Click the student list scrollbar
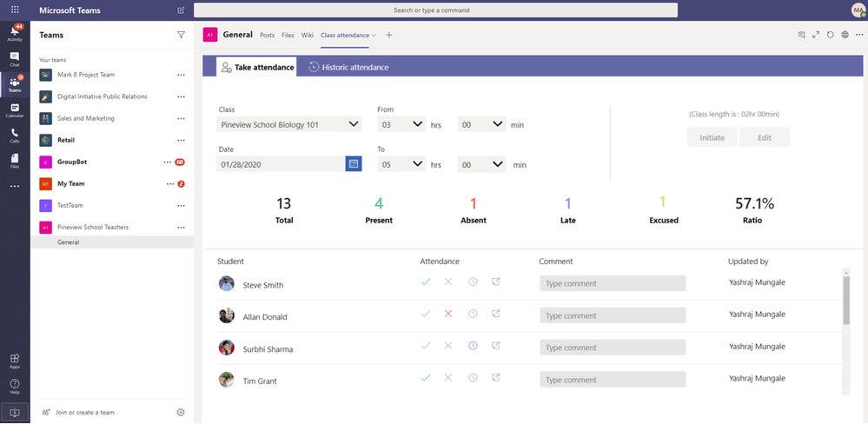868x424 pixels. (x=846, y=300)
